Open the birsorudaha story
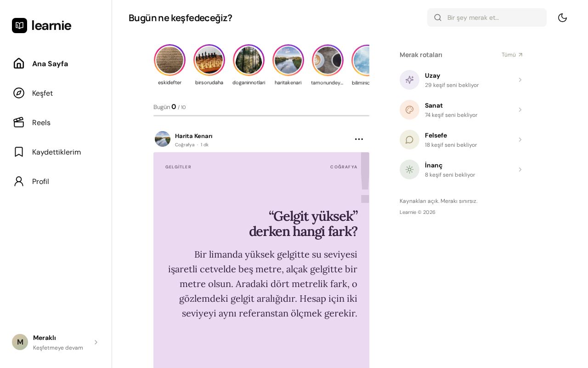The width and height of the screenshot is (588, 368). coord(209,60)
